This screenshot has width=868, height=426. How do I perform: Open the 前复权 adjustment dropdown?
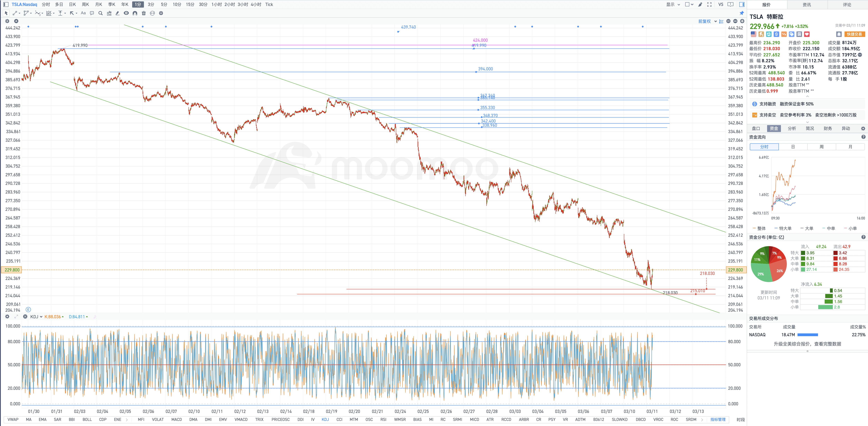[707, 21]
